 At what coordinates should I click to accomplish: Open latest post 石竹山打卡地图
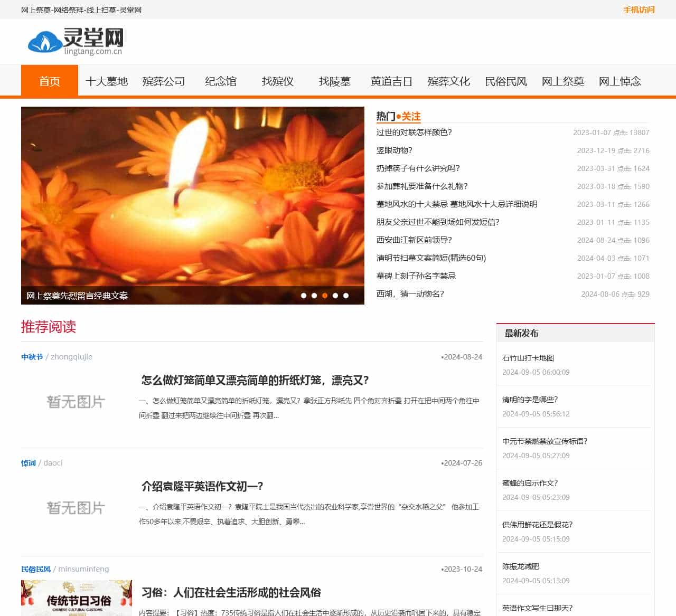tap(528, 358)
